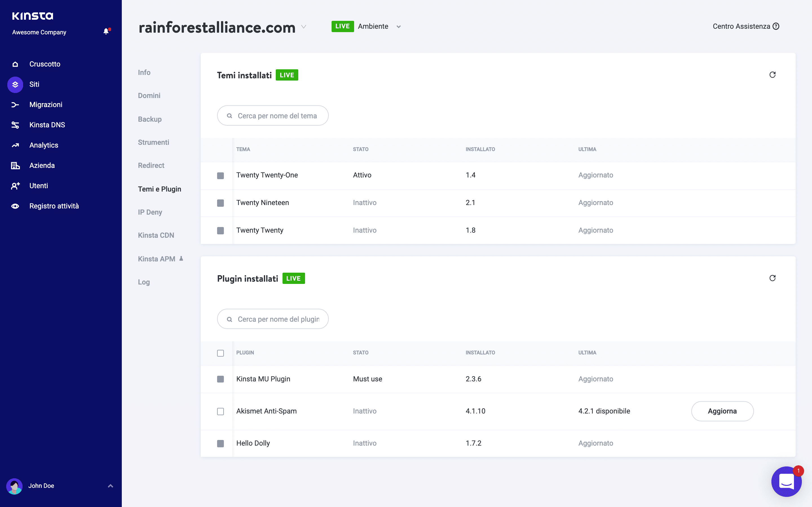The width and height of the screenshot is (812, 507).
Task: Open the Ambiente environment dropdown
Action: 398,26
